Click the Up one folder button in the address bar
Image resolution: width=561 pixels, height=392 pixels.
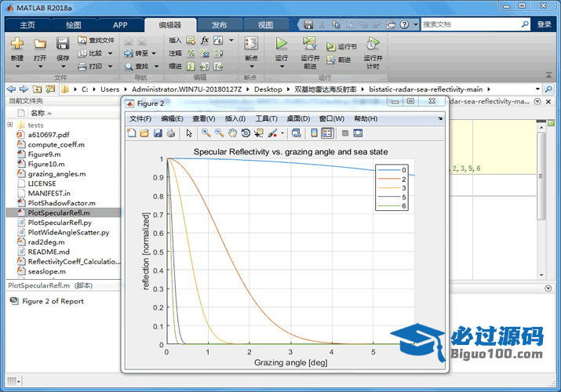pos(37,89)
